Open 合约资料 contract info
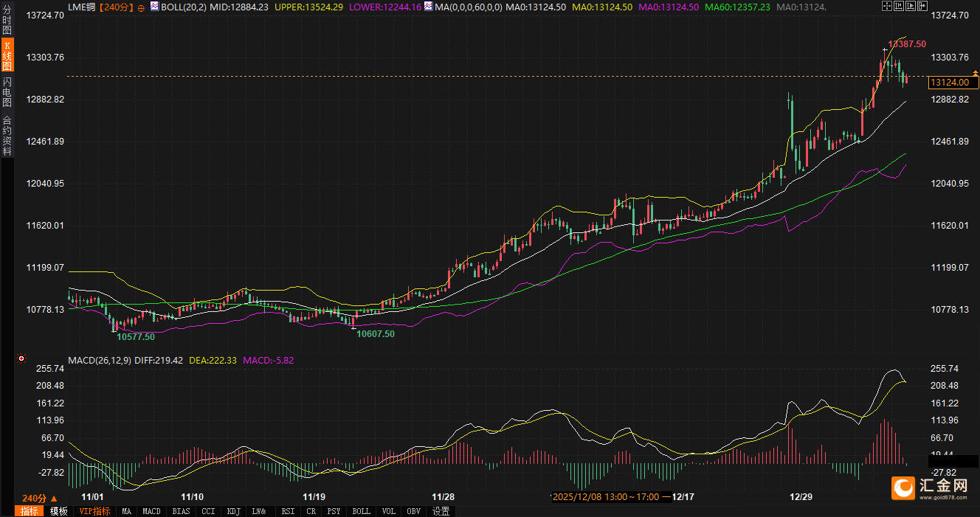980x517 pixels. pyautogui.click(x=7, y=136)
